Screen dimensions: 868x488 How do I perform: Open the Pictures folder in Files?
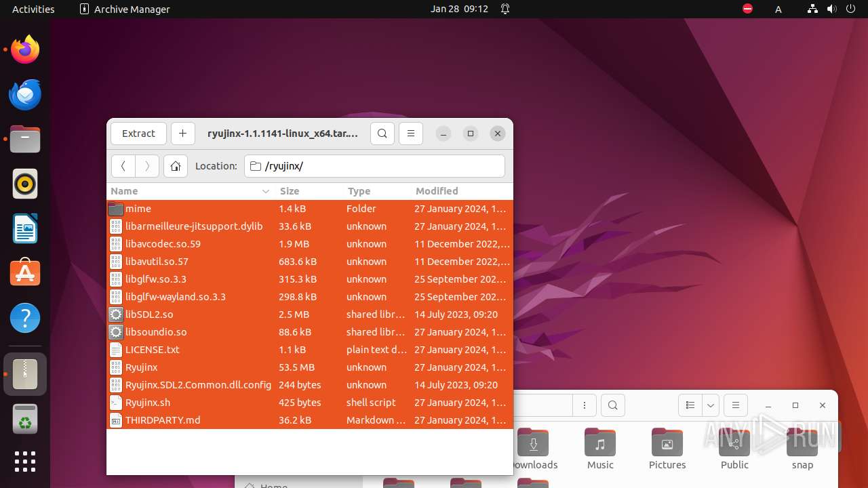tap(667, 449)
